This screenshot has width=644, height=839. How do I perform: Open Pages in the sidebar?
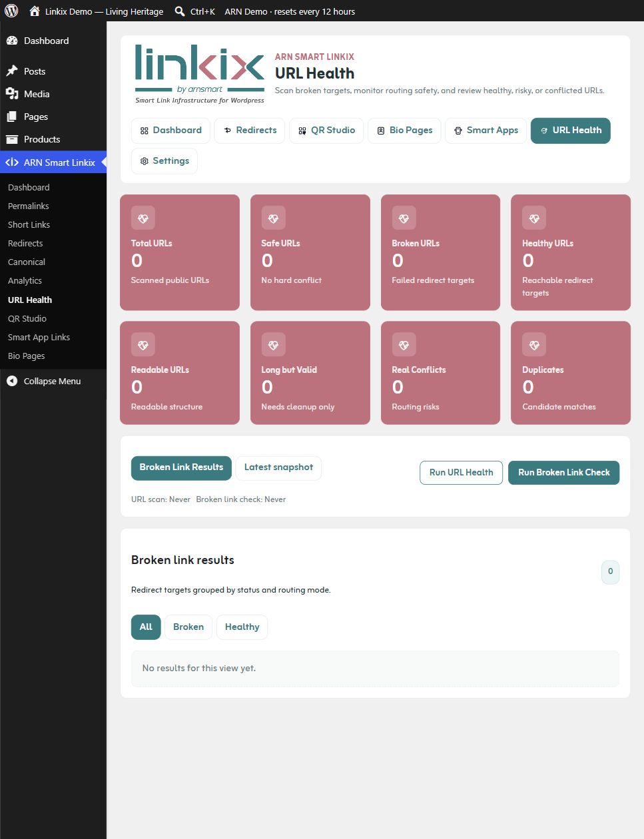(53, 117)
